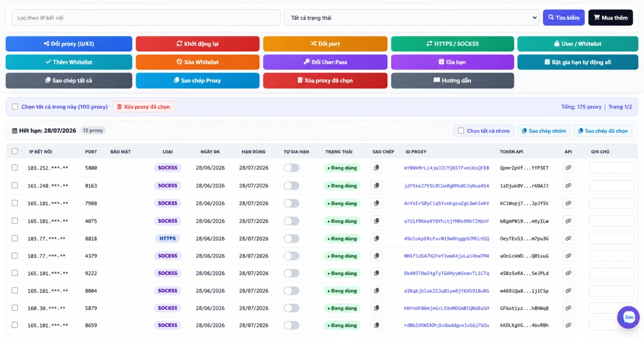This screenshot has width=644, height=338.
Task: Click 'Bật gia hạn tự động all'
Action: coord(578,62)
